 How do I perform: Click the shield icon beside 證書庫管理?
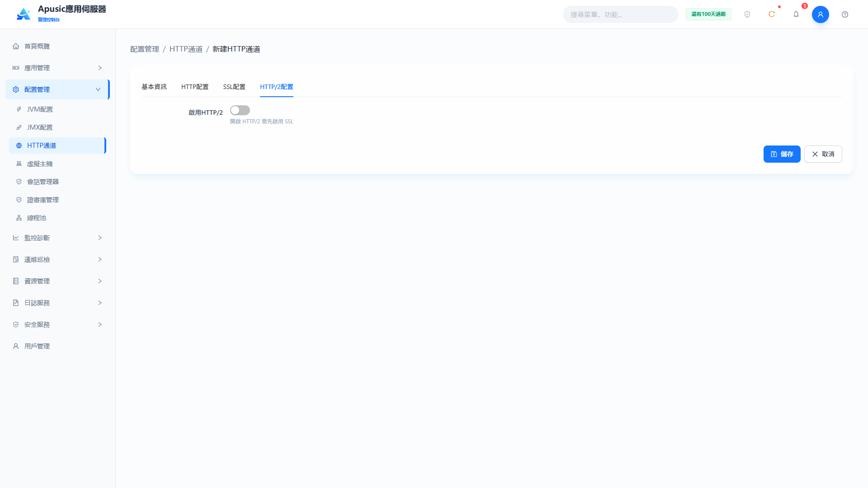(x=19, y=200)
